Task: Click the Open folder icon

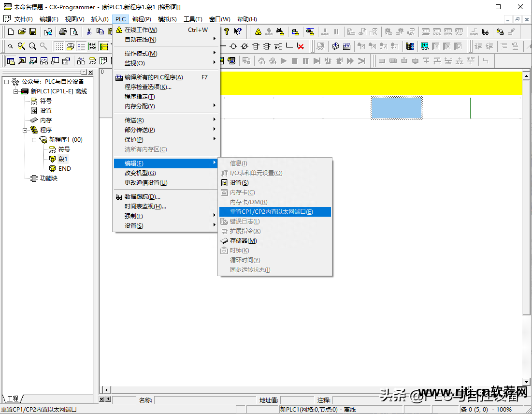Action: click(22, 32)
